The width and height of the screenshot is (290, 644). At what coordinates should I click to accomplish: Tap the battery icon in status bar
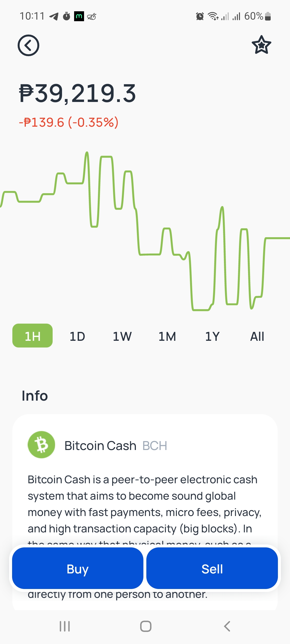[x=268, y=16]
